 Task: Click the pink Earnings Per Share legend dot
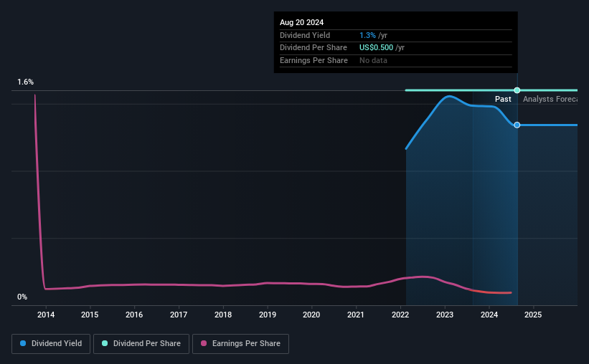click(204, 343)
